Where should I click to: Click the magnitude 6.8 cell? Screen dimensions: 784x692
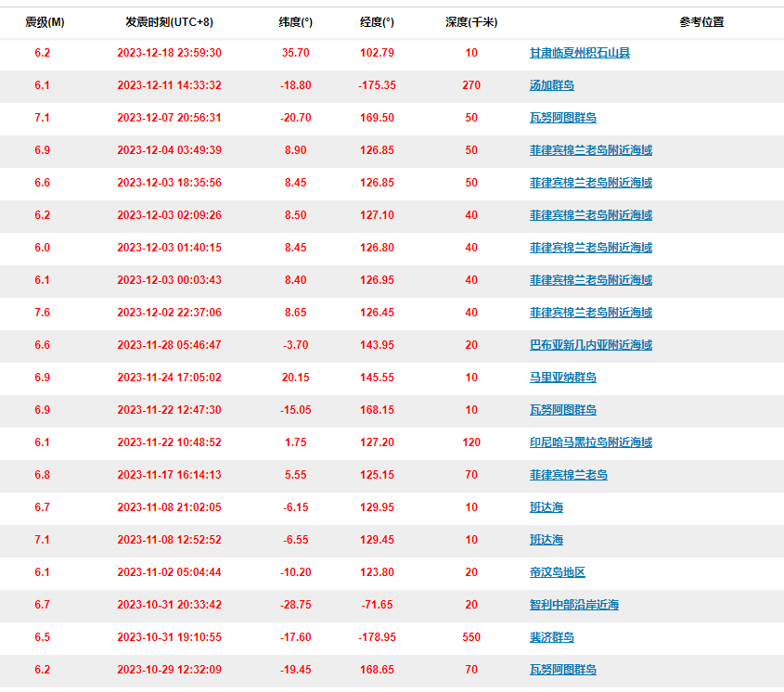click(x=43, y=476)
